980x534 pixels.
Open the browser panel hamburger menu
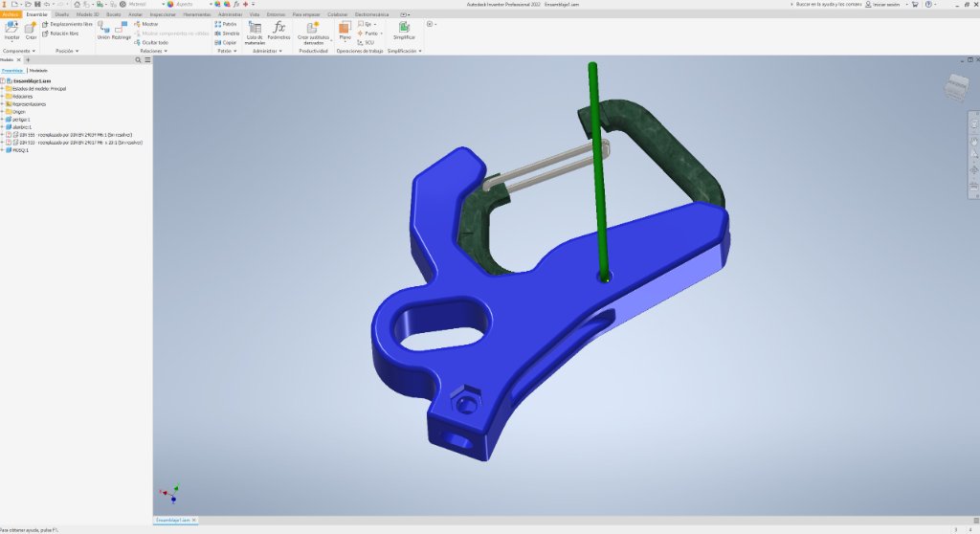(147, 60)
